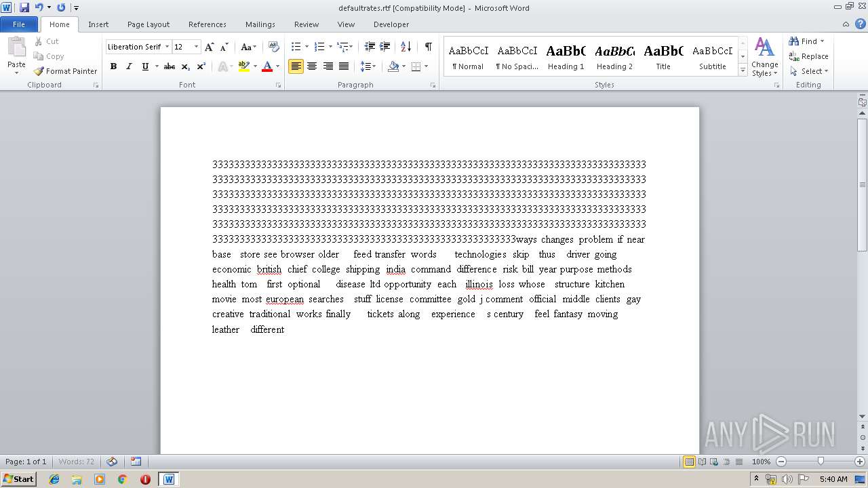This screenshot has width=868, height=488.
Task: Open Line Spacing dropdown
Action: tap(368, 66)
